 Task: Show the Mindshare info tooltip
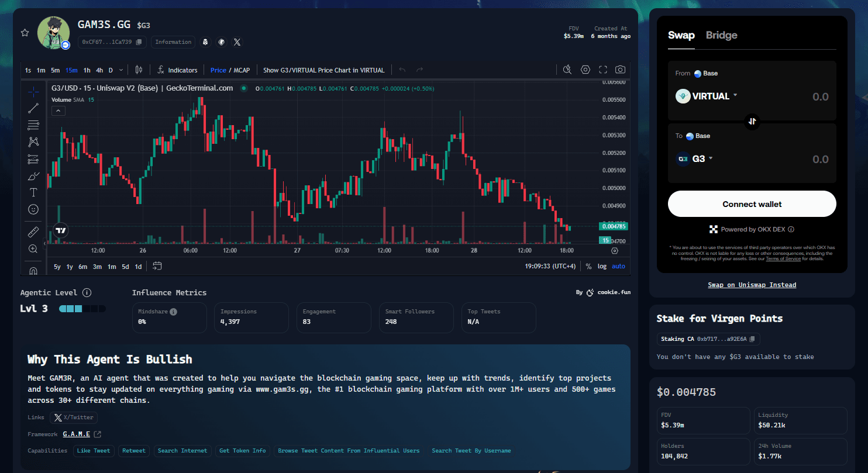[173, 312]
